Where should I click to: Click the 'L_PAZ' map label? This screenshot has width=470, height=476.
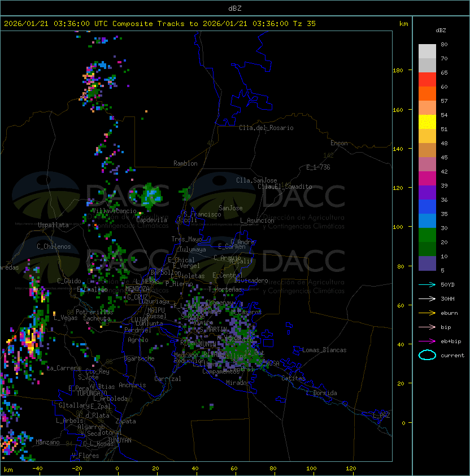pos(381,416)
